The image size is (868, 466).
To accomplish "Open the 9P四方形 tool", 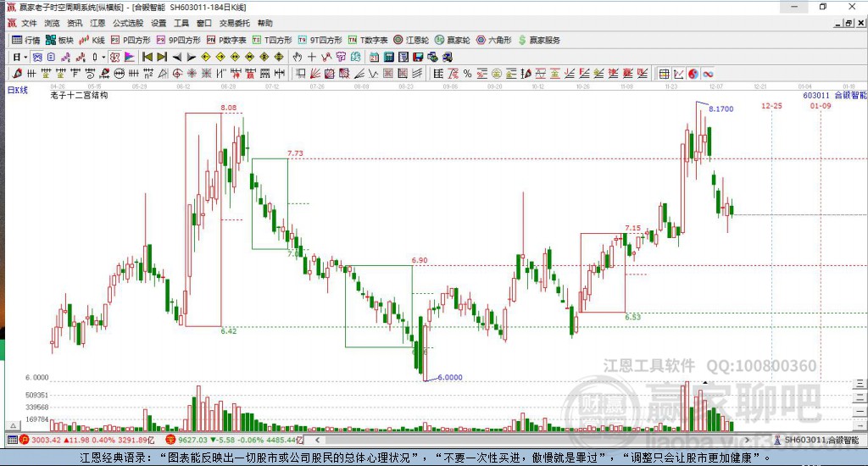I will pyautogui.click(x=178, y=40).
